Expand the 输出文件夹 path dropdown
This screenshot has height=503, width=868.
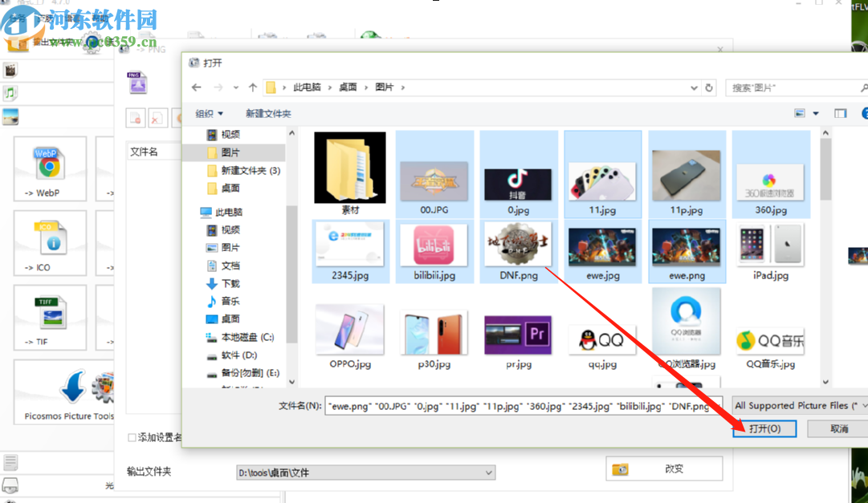(x=489, y=473)
